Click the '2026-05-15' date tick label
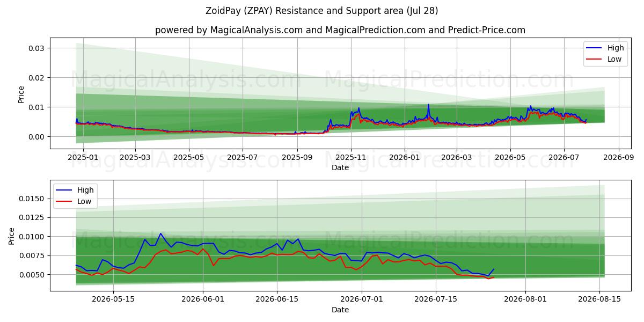This screenshot has width=644, height=322. pos(113,300)
